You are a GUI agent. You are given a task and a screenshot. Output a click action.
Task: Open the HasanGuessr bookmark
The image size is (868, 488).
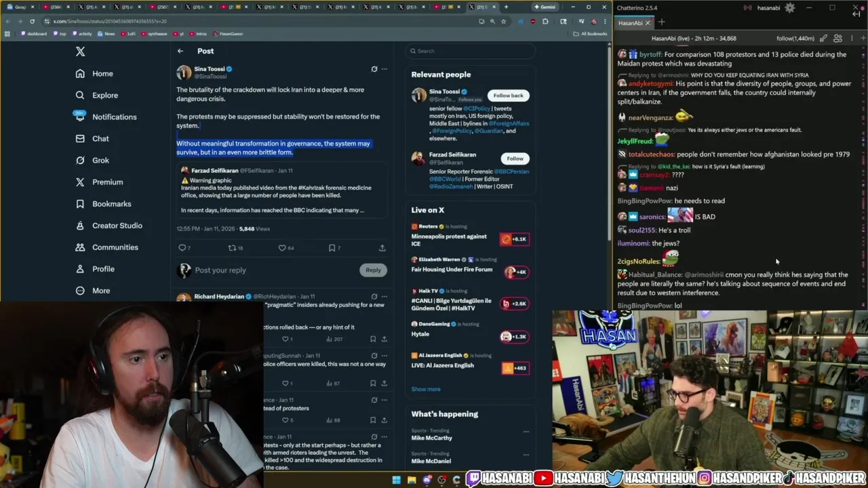pyautogui.click(x=228, y=33)
